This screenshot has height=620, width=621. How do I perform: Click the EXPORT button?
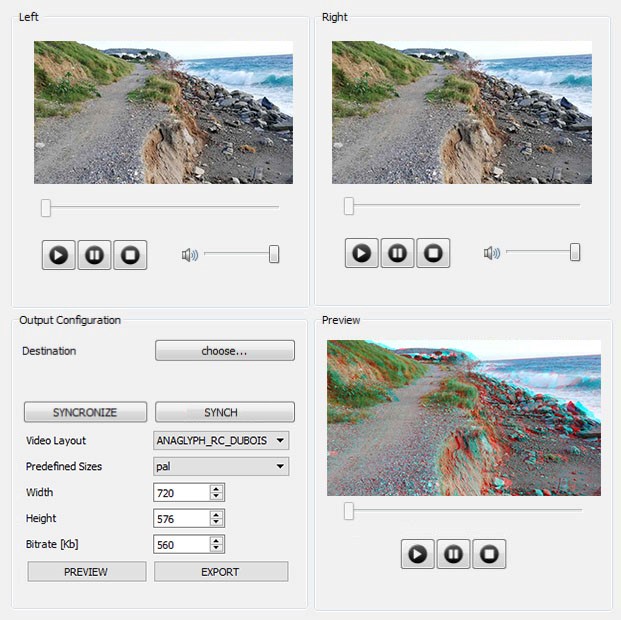(x=221, y=572)
